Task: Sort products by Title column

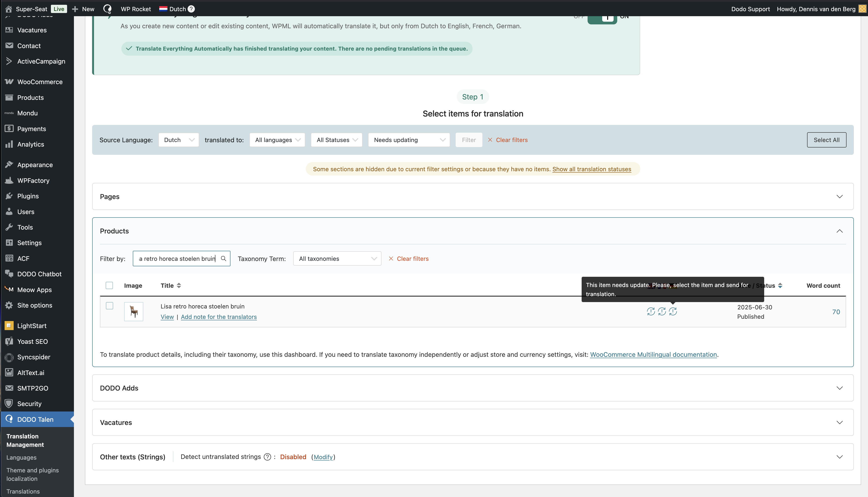Action: coord(171,285)
